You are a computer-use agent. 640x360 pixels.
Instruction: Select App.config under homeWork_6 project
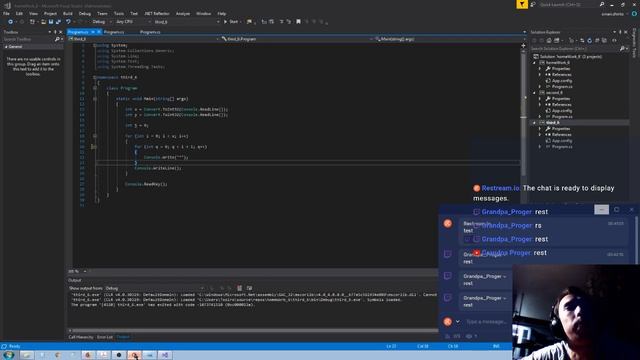[x=562, y=81]
